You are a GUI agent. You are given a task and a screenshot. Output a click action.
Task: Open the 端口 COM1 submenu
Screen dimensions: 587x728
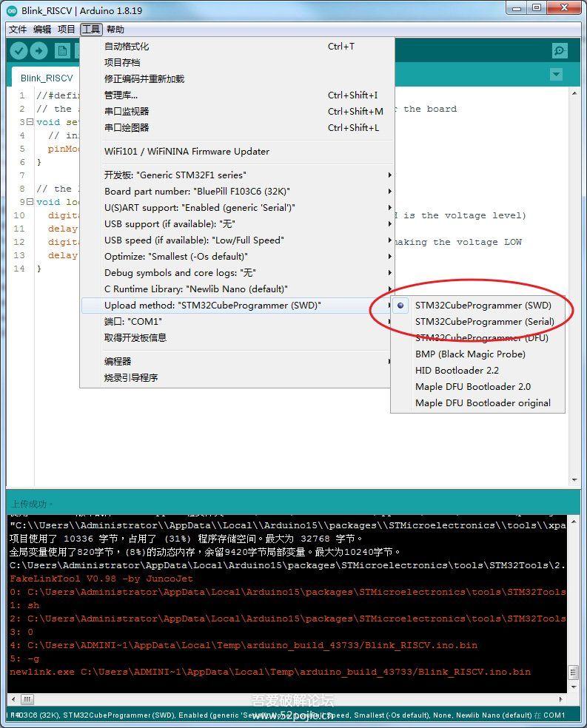pyautogui.click(x=237, y=322)
